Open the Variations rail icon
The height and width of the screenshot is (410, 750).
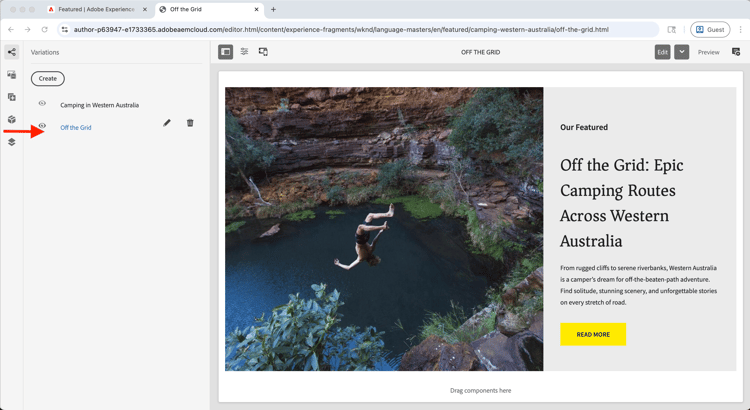(x=11, y=52)
